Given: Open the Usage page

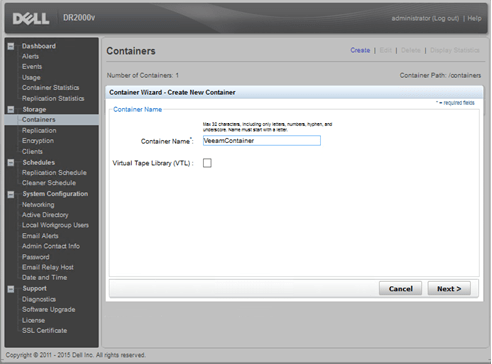Looking at the screenshot, I should [31, 77].
